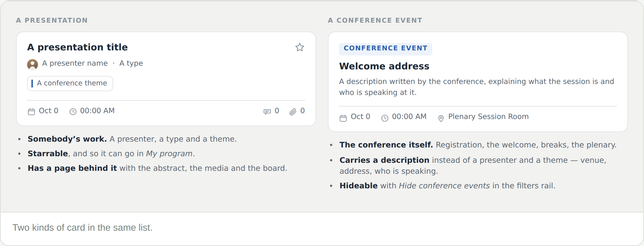Click the location pin icon
The width and height of the screenshot is (644, 246).
coord(441,118)
